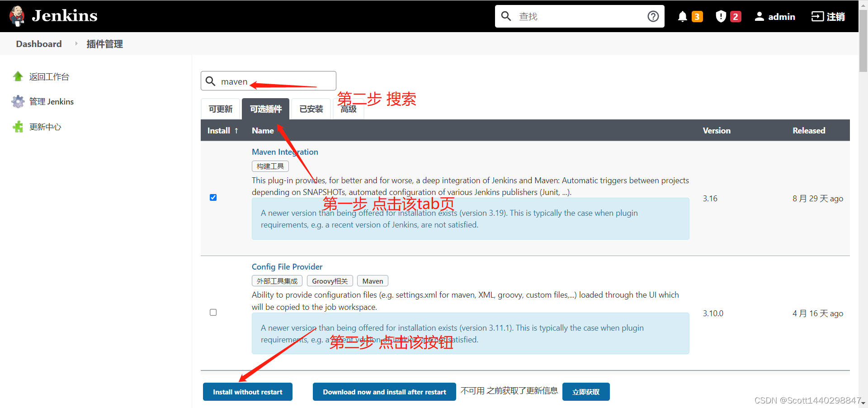The height and width of the screenshot is (408, 868).
Task: Click the Jenkins title text
Action: pos(65,16)
